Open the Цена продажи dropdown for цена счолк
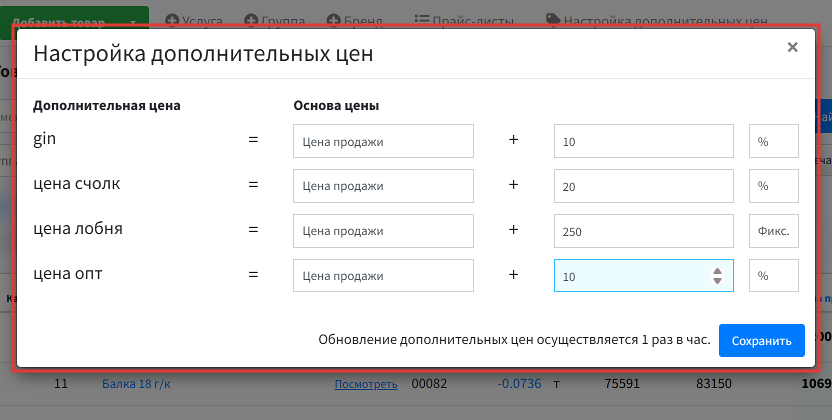Viewport: 832px width, 420px height. 383,186
